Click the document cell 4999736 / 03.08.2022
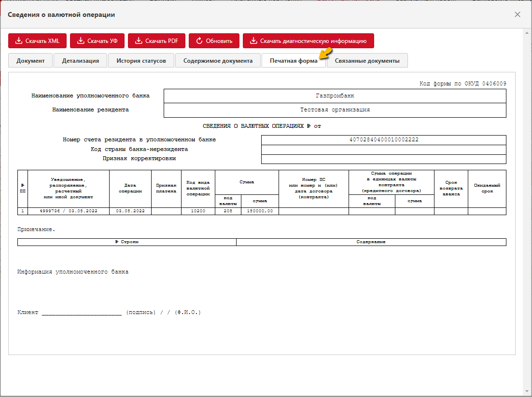The width and height of the screenshot is (532, 397). click(69, 211)
